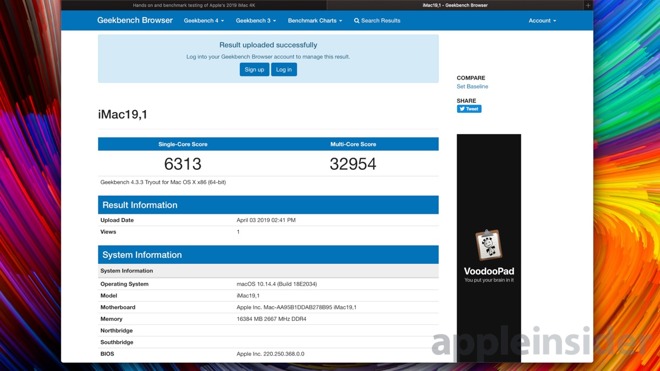
Task: Click the Model row label
Action: click(109, 296)
